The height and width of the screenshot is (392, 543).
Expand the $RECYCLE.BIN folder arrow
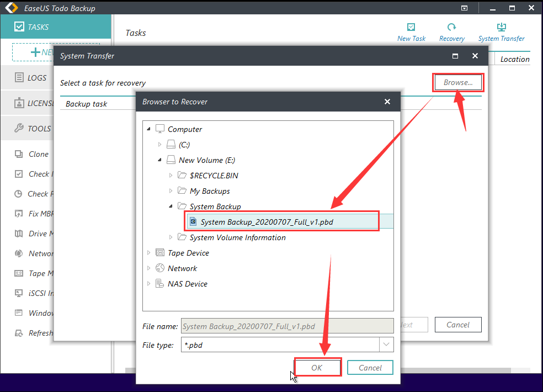point(171,176)
